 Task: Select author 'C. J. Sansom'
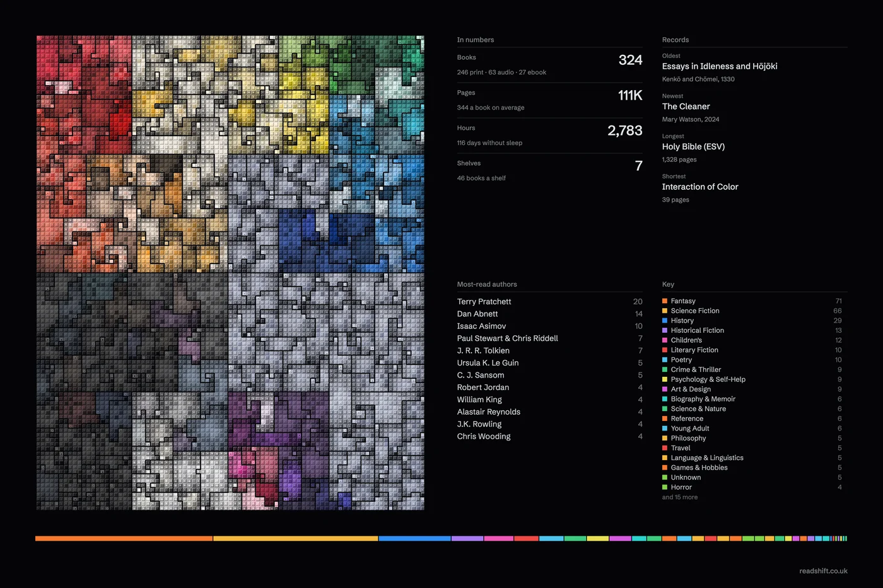(481, 375)
